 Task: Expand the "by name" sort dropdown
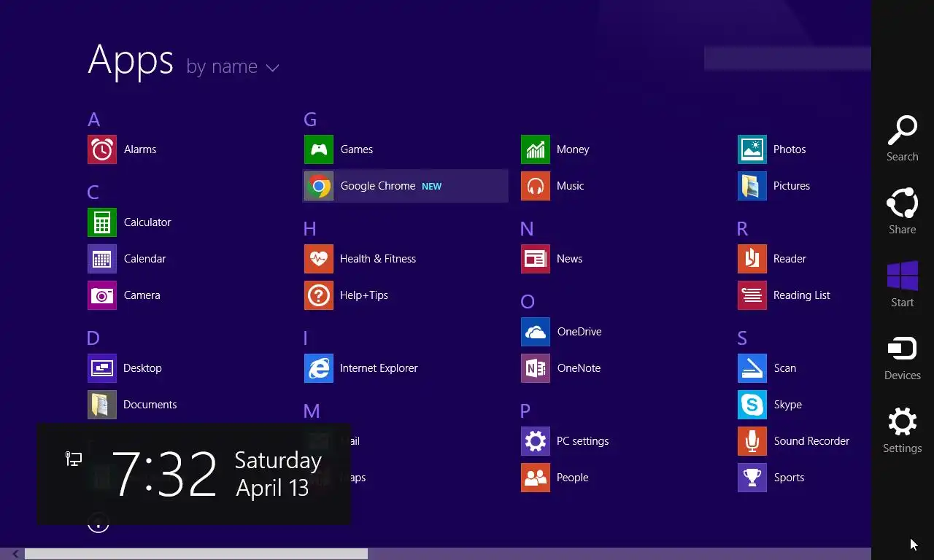233,67
